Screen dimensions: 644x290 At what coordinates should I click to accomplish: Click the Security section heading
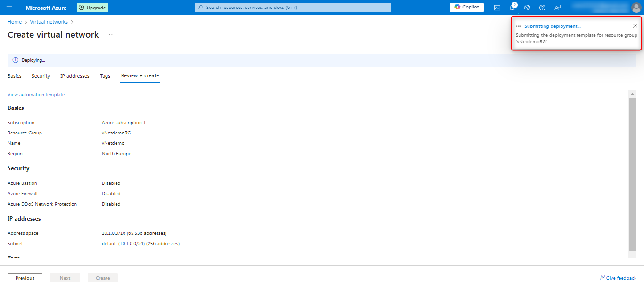[18, 168]
